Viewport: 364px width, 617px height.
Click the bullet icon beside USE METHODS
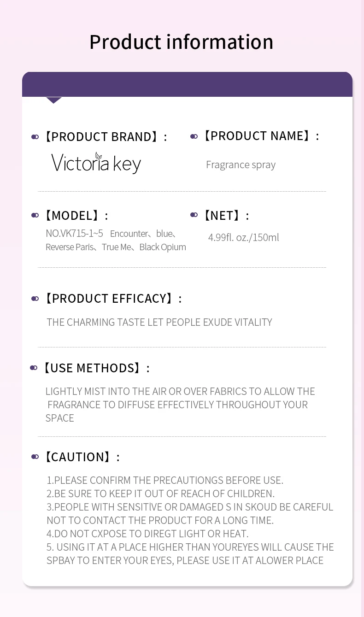(33, 368)
